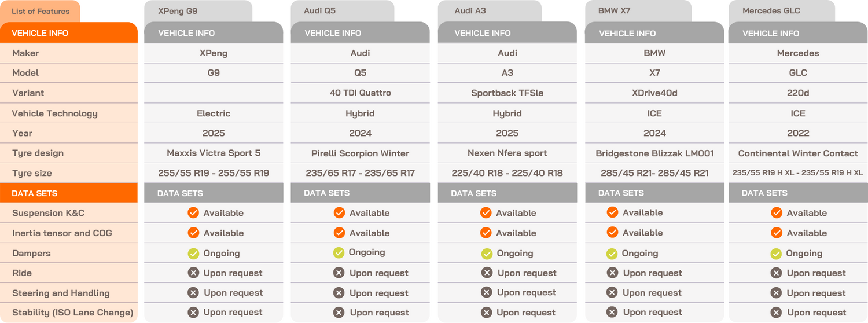
Task: Click the X icon for Audi A3 Ride
Action: [487, 273]
